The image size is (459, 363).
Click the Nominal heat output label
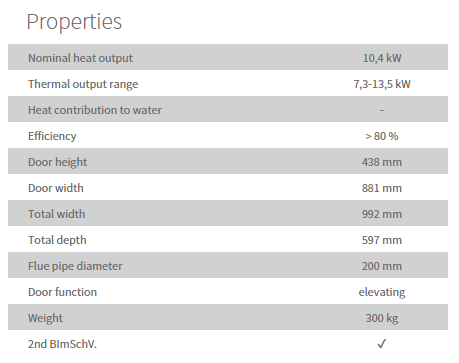pos(80,58)
